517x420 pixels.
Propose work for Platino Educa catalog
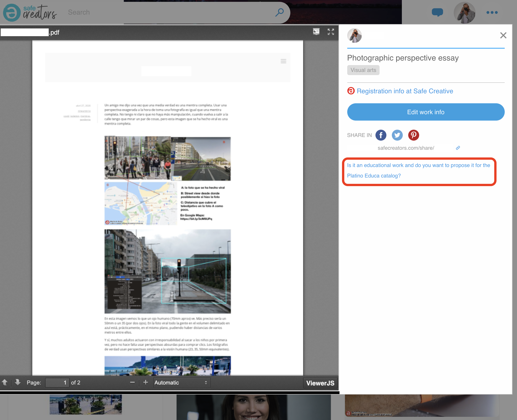418,170
